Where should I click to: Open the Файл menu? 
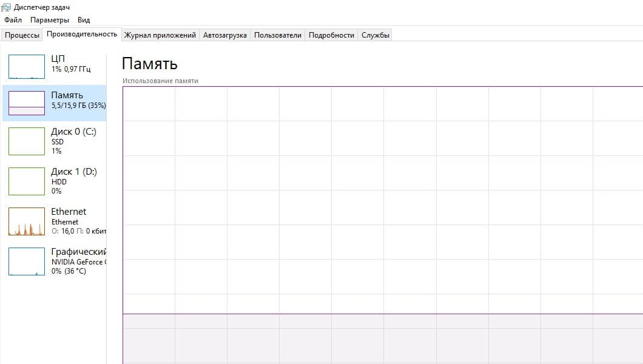point(12,20)
